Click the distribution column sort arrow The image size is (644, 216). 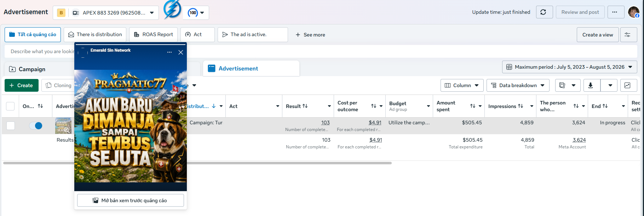click(x=214, y=106)
